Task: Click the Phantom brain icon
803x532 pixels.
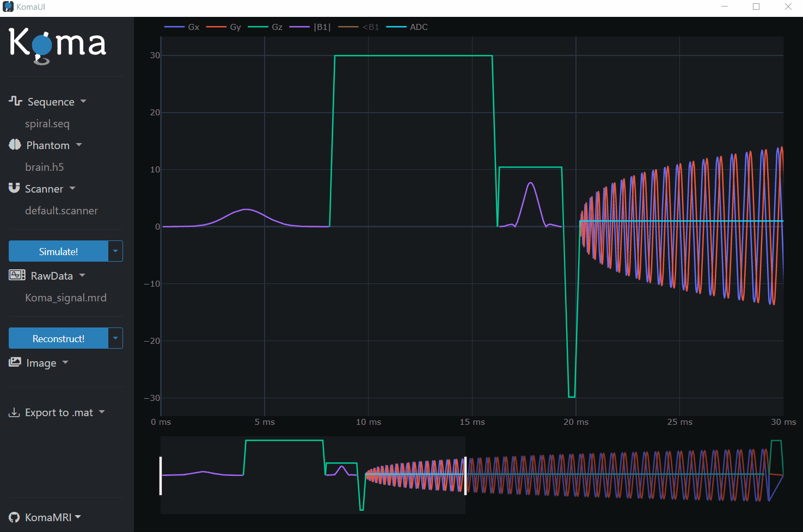Action: (15, 145)
